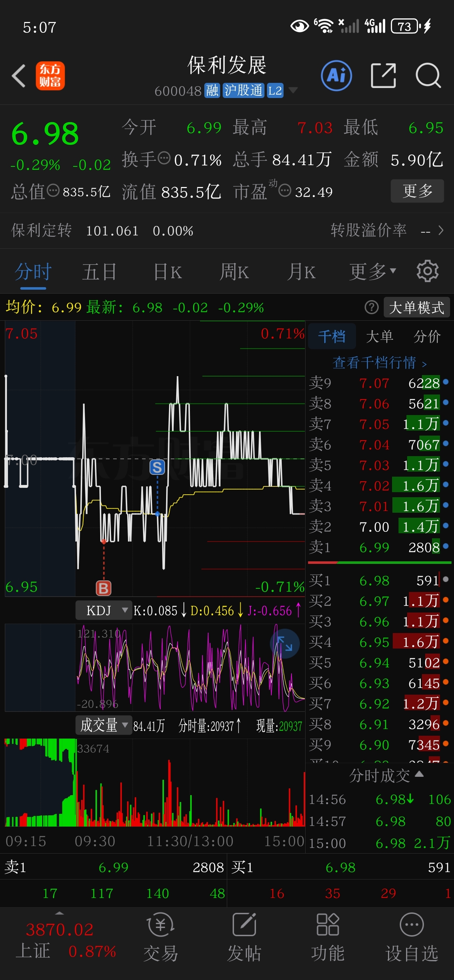Open chart settings gear icon

427,271
